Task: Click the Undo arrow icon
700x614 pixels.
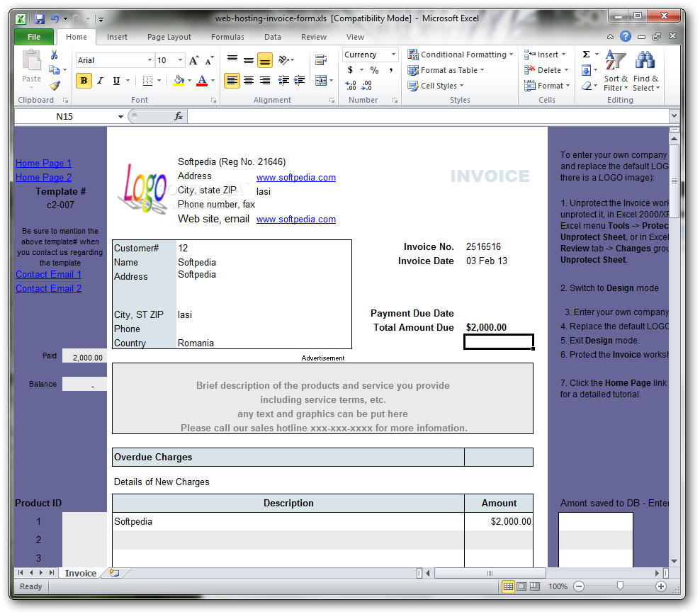Action: coord(55,18)
